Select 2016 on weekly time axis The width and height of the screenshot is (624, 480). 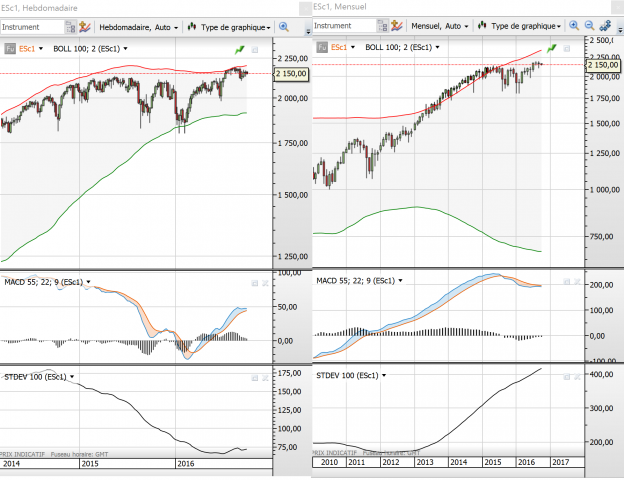pos(185,464)
